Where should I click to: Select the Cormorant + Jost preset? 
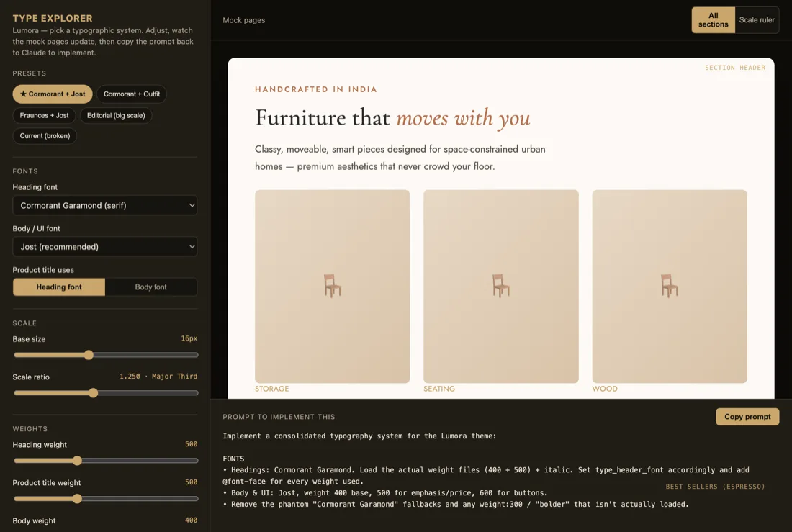[53, 94]
